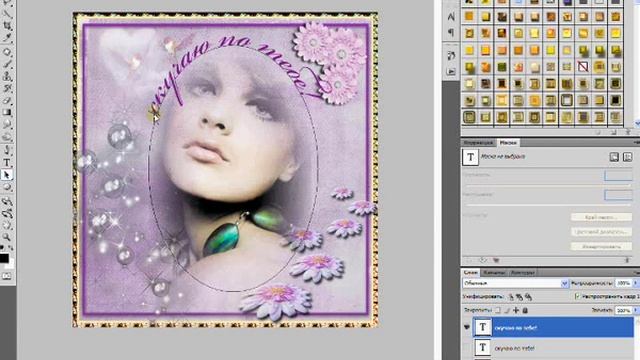
Task: Click styles panel scroll-down arrow
Action: pos(637,123)
